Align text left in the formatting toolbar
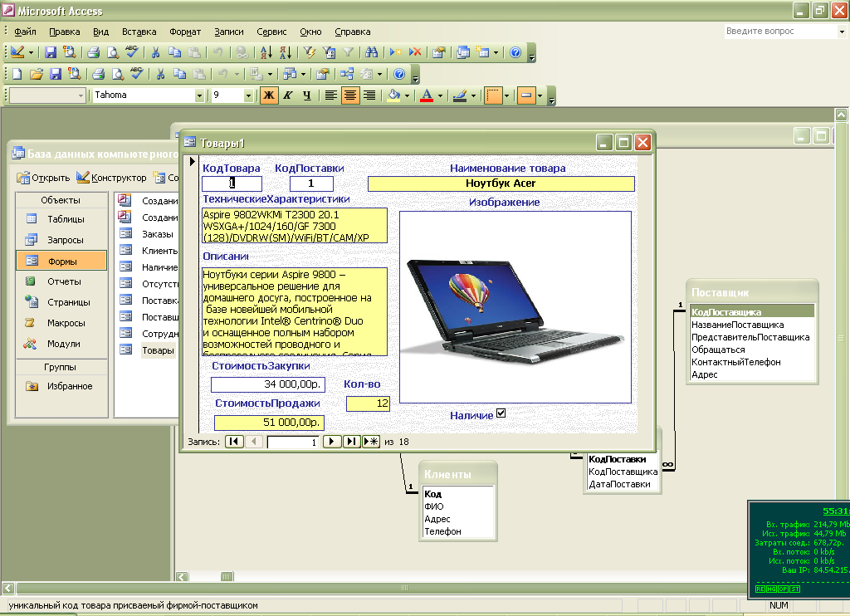850x616 pixels. [x=330, y=95]
